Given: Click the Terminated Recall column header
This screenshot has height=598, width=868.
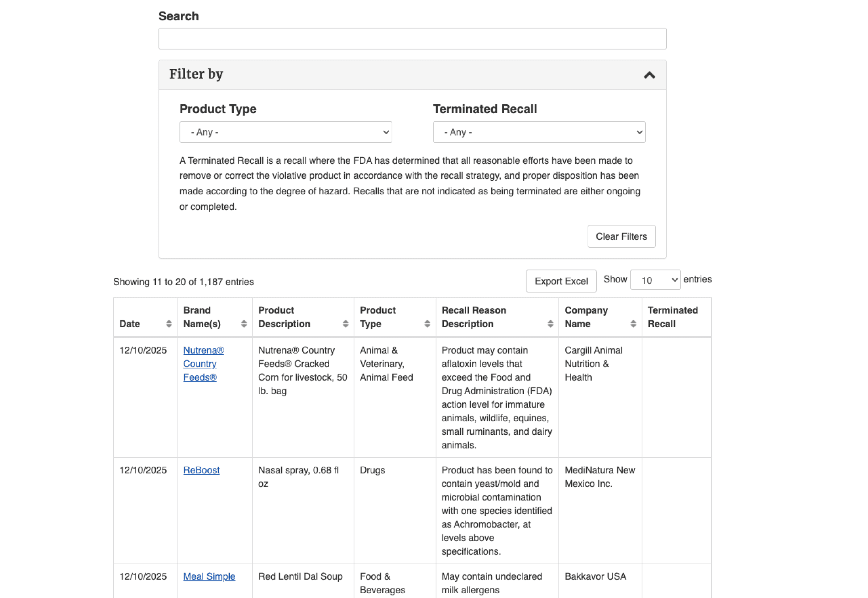Looking at the screenshot, I should pyautogui.click(x=672, y=317).
